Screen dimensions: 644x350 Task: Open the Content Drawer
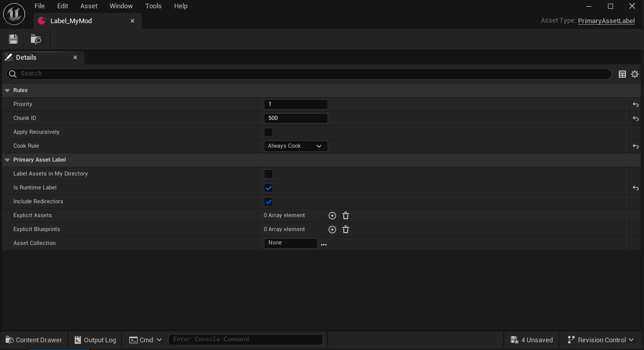[34, 340]
